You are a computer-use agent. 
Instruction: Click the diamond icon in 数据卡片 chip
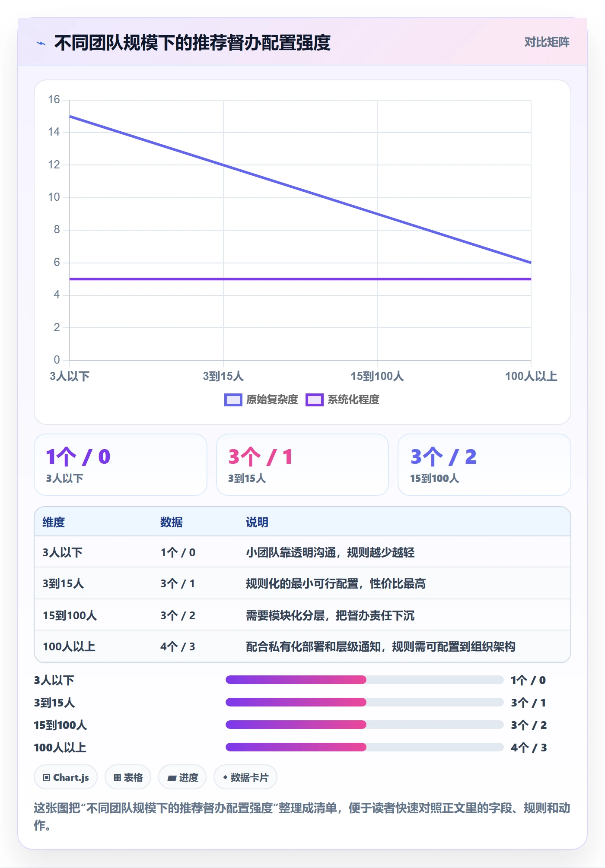tap(225, 777)
